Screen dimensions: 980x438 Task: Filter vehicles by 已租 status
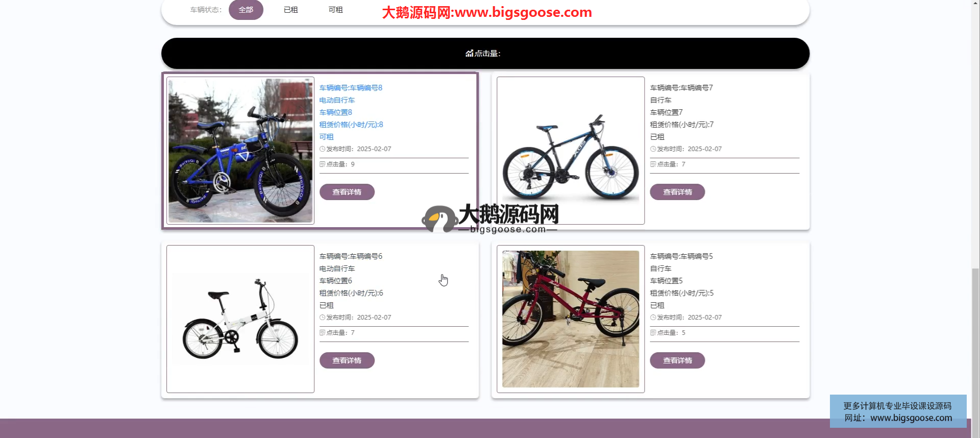pyautogui.click(x=290, y=10)
